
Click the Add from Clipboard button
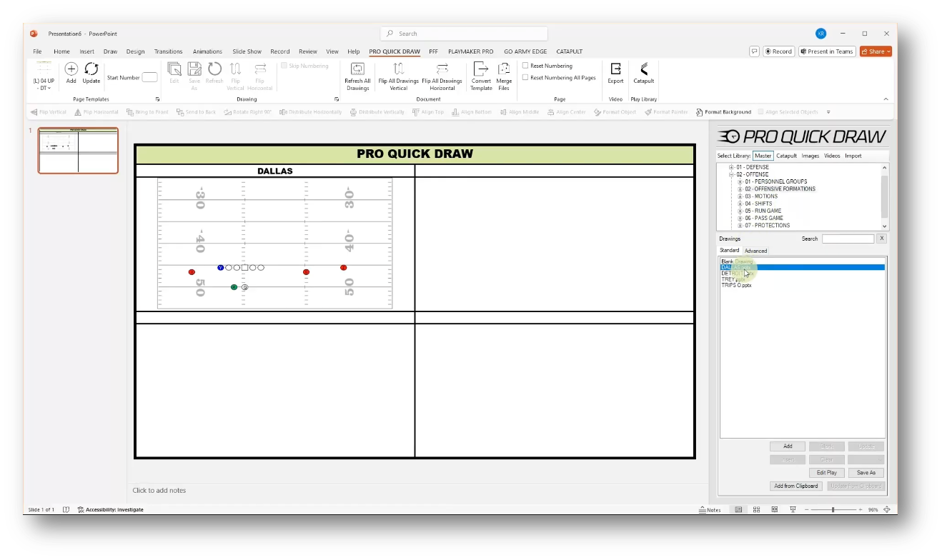(795, 485)
